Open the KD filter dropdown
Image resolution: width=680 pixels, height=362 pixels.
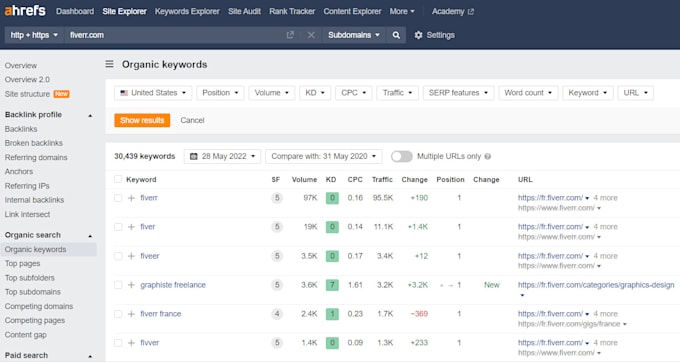(x=315, y=93)
